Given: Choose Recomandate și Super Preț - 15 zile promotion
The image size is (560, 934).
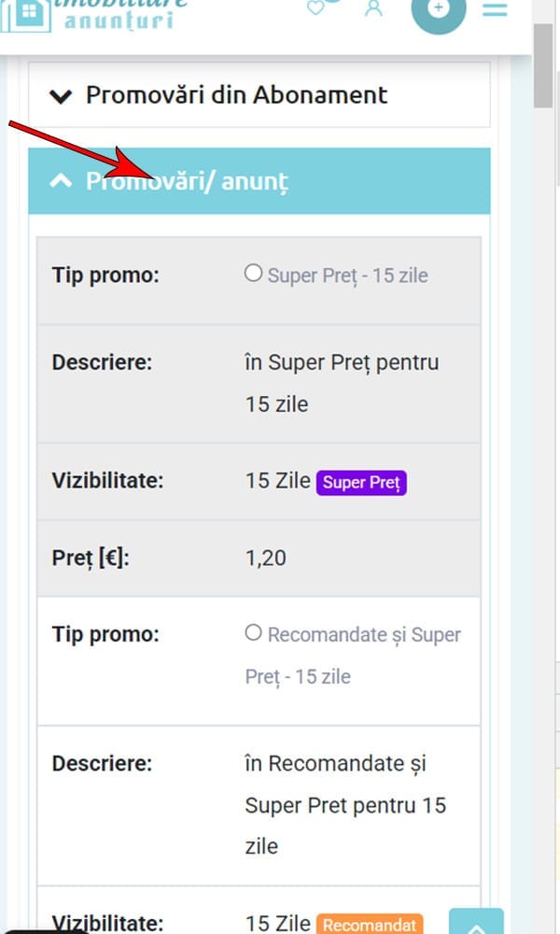Looking at the screenshot, I should [x=253, y=632].
